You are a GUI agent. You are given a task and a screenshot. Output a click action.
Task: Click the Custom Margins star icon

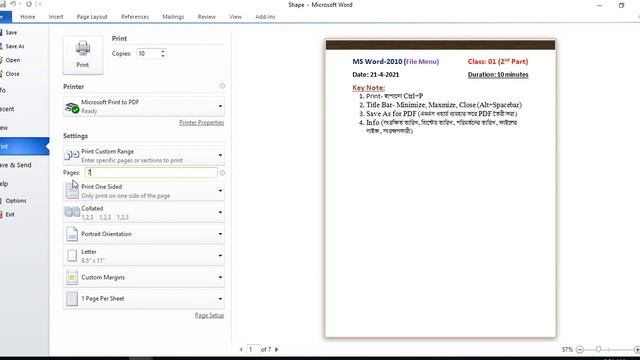[x=72, y=278]
